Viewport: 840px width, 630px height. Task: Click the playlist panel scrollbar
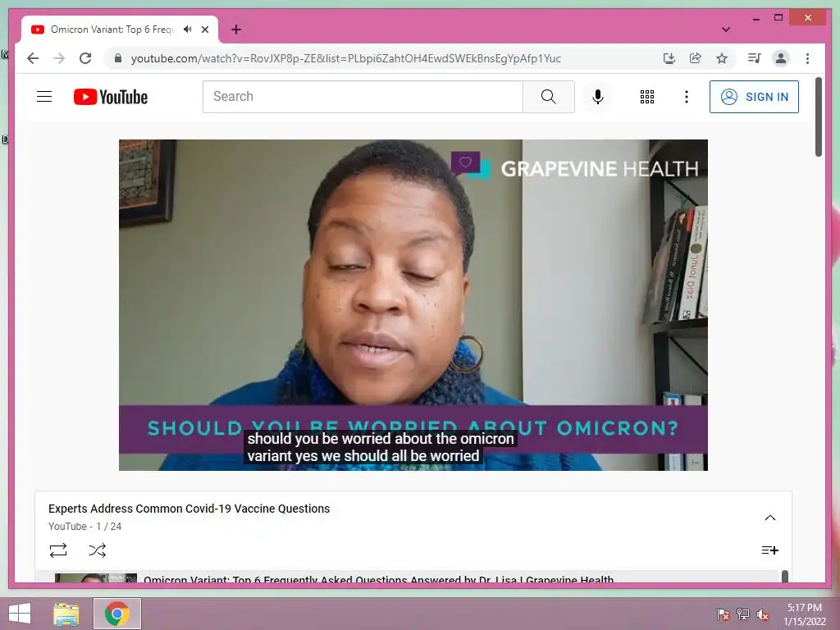click(785, 576)
